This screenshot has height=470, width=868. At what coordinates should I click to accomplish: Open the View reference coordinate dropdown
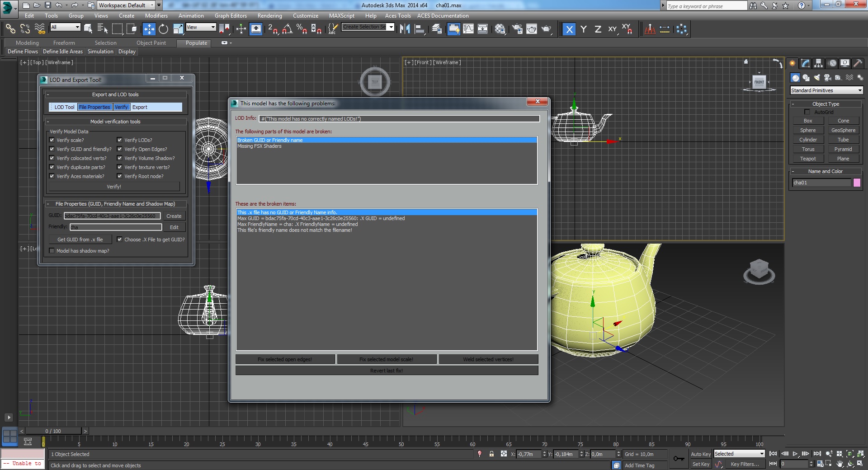[x=201, y=27]
